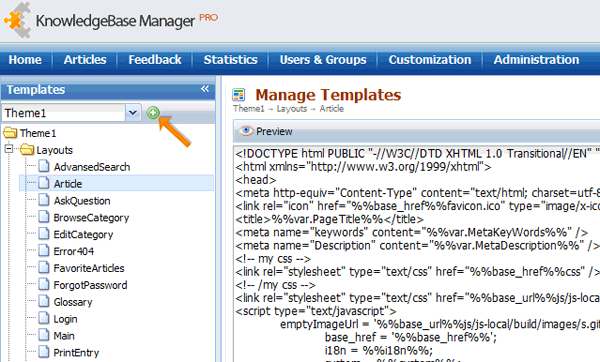Screen dimensions: 600x362
Task: Click Article in the breadcrumb
Action: (x=332, y=109)
